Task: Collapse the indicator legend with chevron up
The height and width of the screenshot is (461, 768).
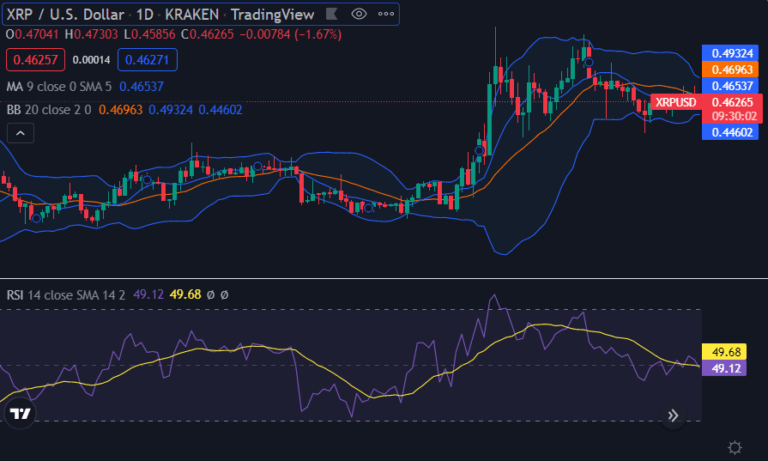Action: coord(21,133)
